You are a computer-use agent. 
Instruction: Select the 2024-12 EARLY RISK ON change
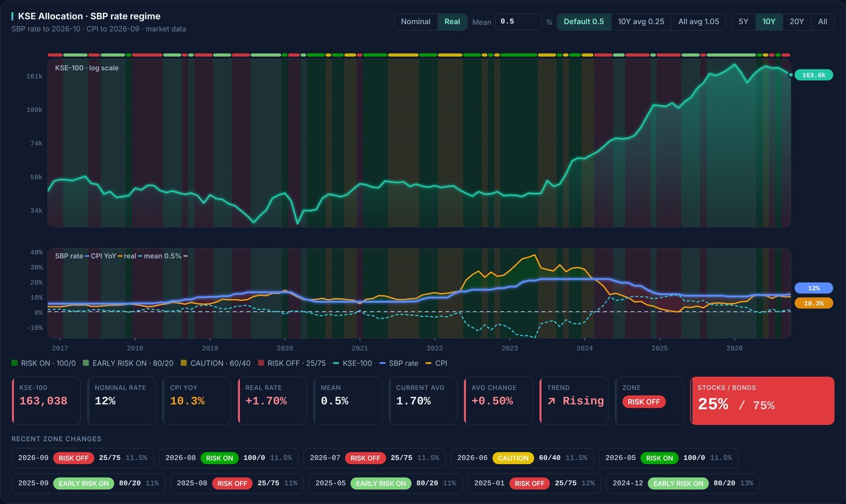tap(683, 483)
